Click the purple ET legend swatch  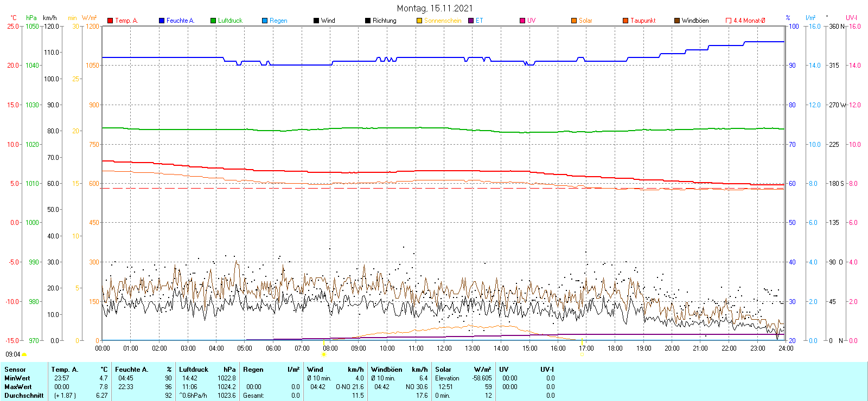[x=471, y=21]
